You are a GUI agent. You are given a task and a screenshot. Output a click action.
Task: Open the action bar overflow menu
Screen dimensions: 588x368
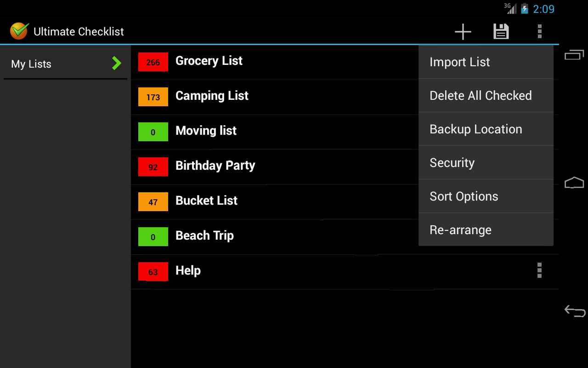coord(539,31)
